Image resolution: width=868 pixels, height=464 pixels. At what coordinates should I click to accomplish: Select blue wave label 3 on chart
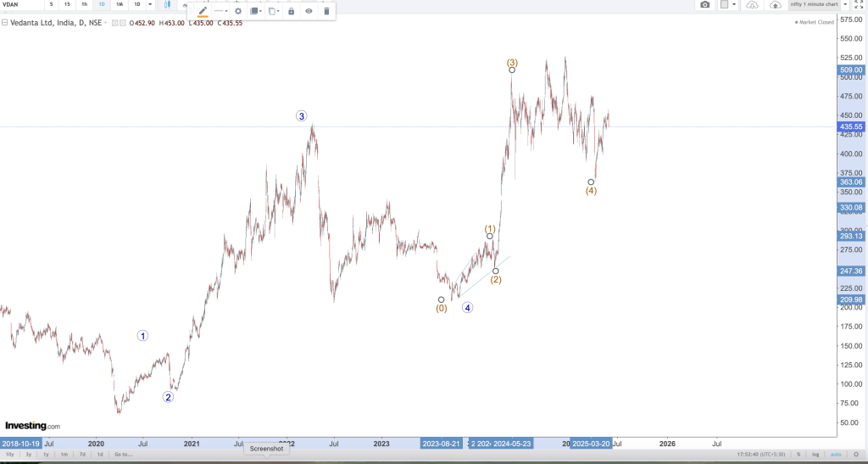click(x=301, y=115)
